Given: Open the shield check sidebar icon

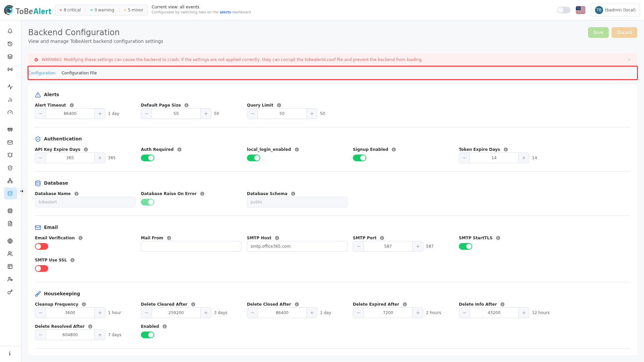Looking at the screenshot, I should pos(10,168).
